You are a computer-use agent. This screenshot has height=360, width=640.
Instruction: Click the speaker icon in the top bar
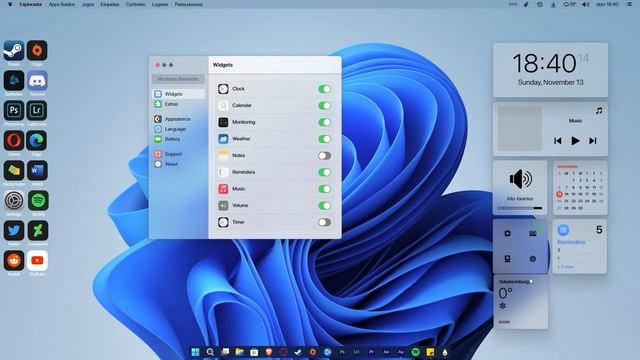point(585,4)
